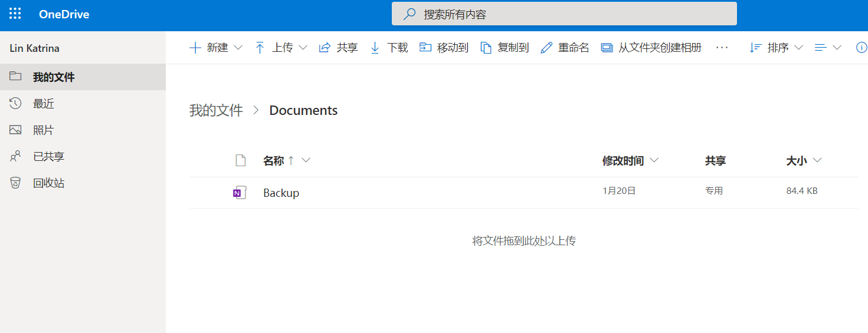Screen dimensions: 868x333
Task: Click Size (大小) column header
Action: pos(797,160)
